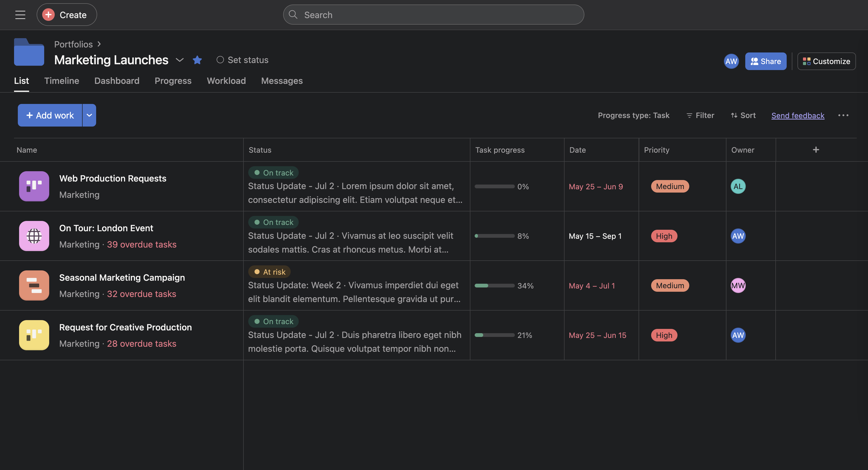This screenshot has height=470, width=868.
Task: Toggle the Progress type: Task setting
Action: (x=634, y=115)
